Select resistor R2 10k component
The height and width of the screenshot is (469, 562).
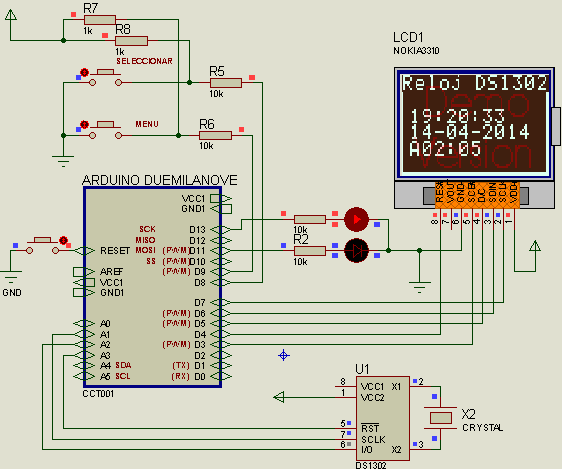click(x=310, y=251)
